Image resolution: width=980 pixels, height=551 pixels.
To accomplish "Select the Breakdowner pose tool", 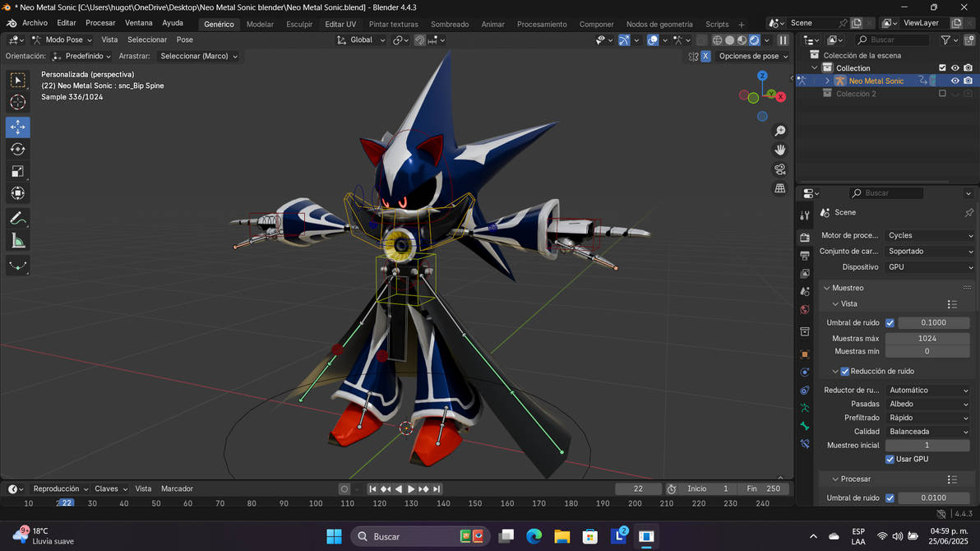I will [x=17, y=266].
